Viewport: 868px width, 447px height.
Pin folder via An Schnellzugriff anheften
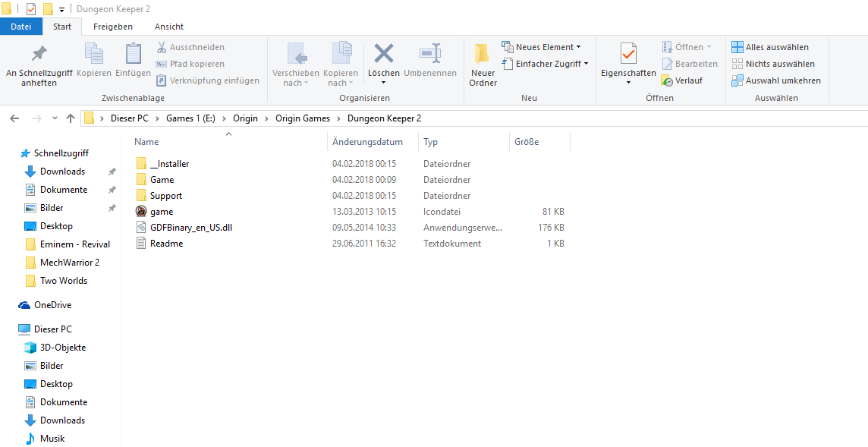(39, 65)
